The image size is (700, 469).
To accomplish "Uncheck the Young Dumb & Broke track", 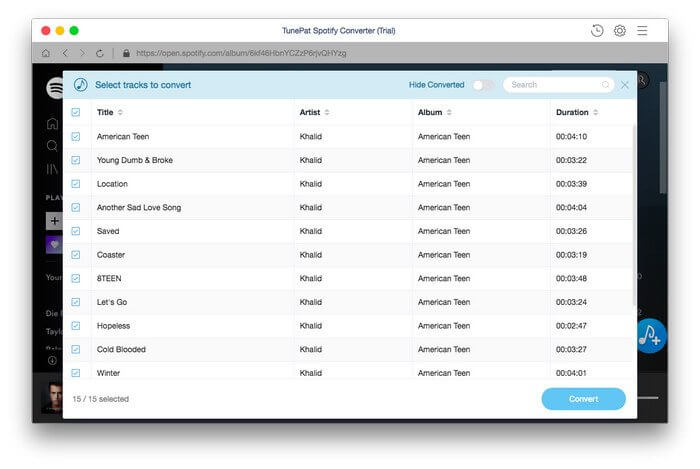I will point(76,160).
